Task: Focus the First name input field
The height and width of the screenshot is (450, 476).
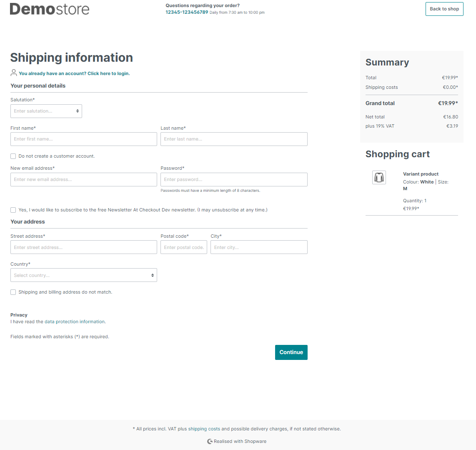Action: click(x=84, y=139)
